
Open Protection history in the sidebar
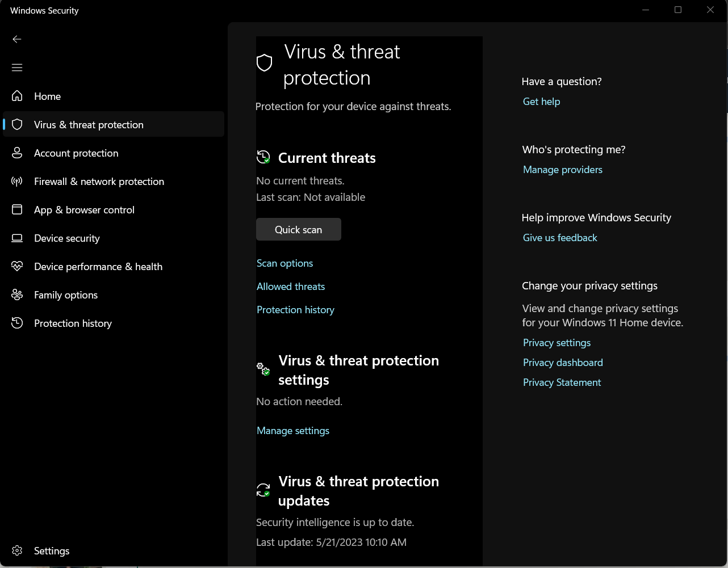73,323
